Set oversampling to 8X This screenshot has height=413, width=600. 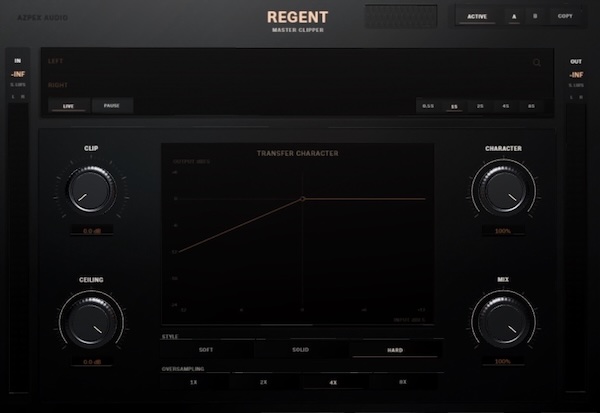403,382
